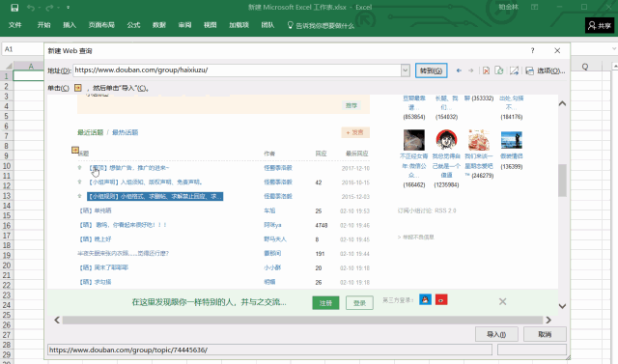Open author link 阿咪ya

tap(272, 225)
